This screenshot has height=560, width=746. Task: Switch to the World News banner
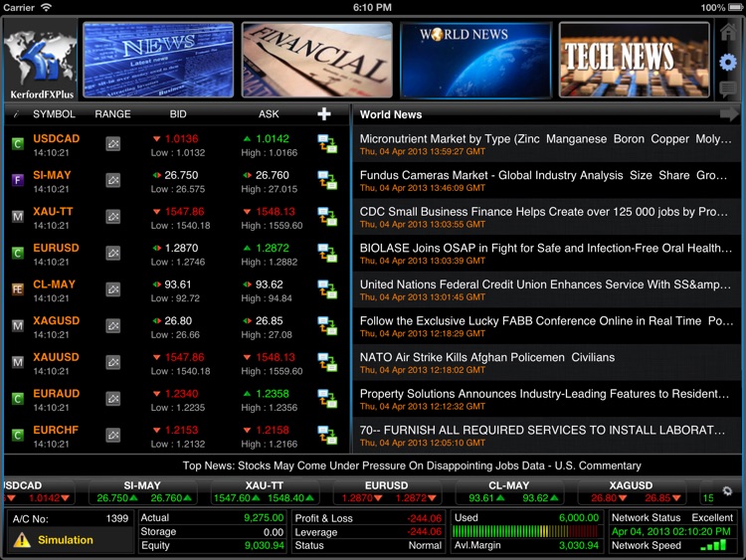point(475,60)
